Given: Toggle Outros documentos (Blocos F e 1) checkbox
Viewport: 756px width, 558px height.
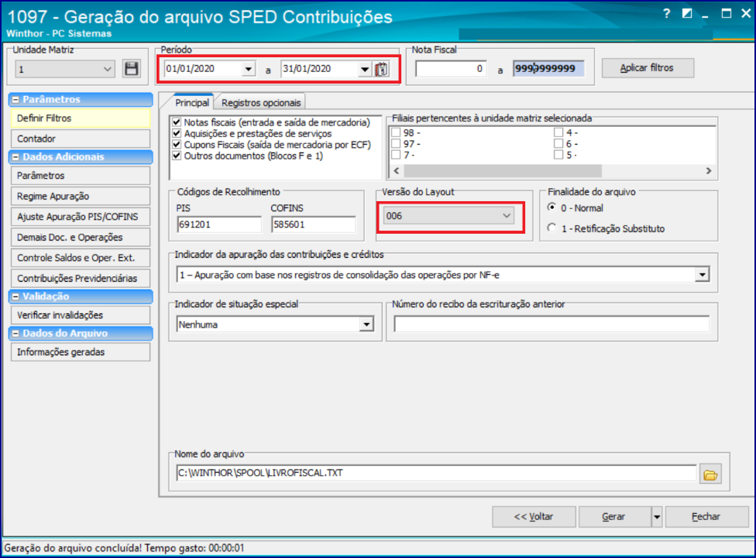Looking at the screenshot, I should point(177,156).
